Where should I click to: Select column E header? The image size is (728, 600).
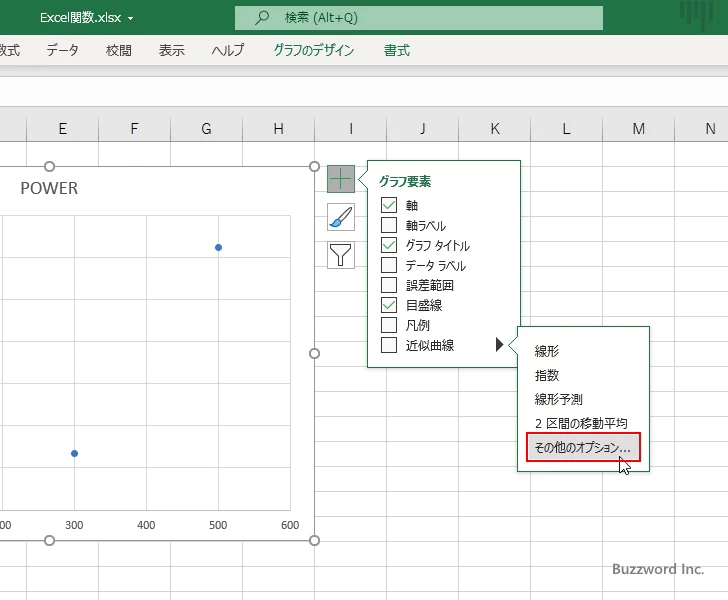(x=62, y=129)
